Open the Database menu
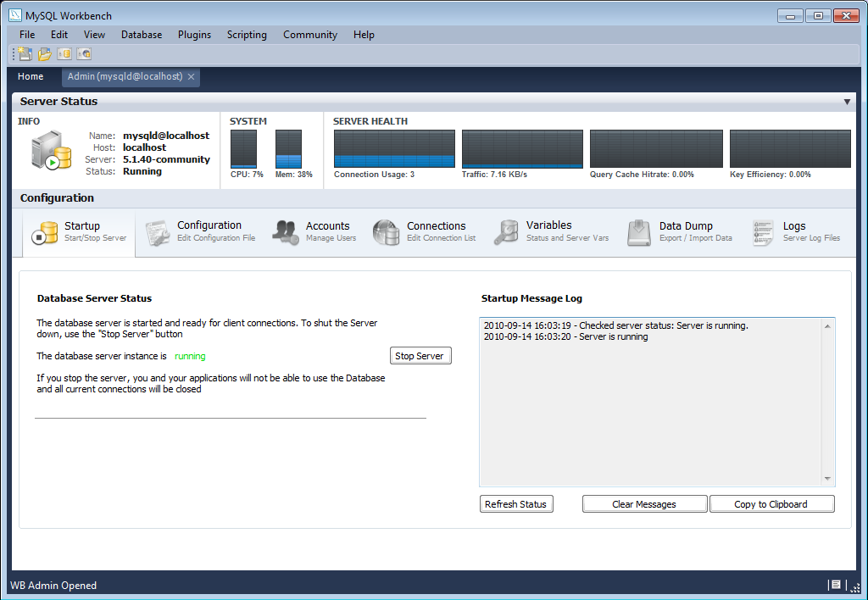The width and height of the screenshot is (868, 600). tap(141, 35)
